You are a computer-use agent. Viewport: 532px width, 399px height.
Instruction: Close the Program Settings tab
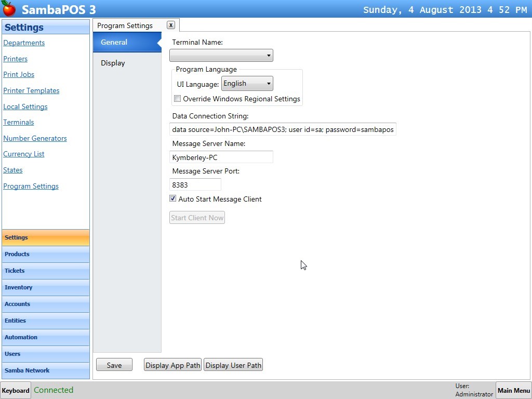(x=170, y=25)
